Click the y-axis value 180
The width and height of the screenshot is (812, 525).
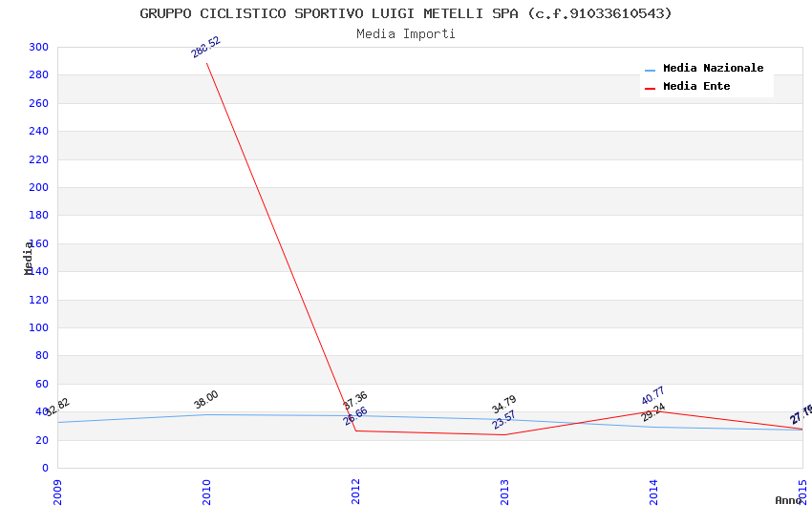point(39,215)
